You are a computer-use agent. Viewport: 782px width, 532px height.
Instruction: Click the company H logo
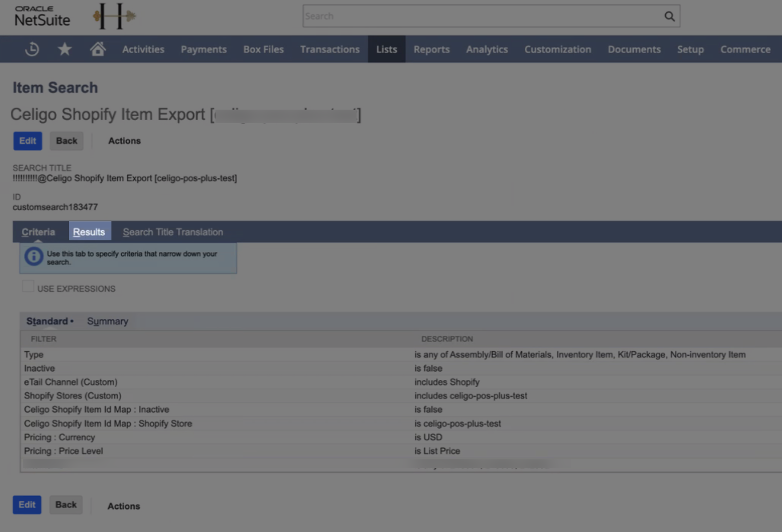(x=114, y=16)
